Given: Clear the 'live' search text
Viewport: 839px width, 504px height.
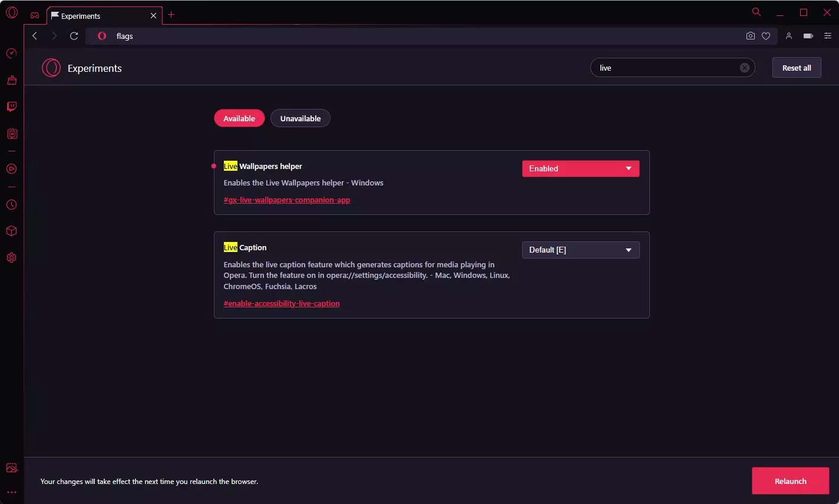Looking at the screenshot, I should pos(745,68).
